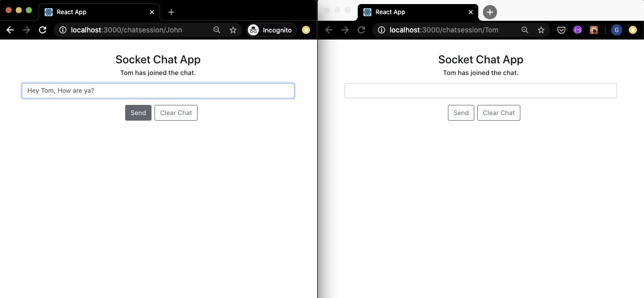
Task: Click the forward arrow in John's window
Action: point(26,30)
